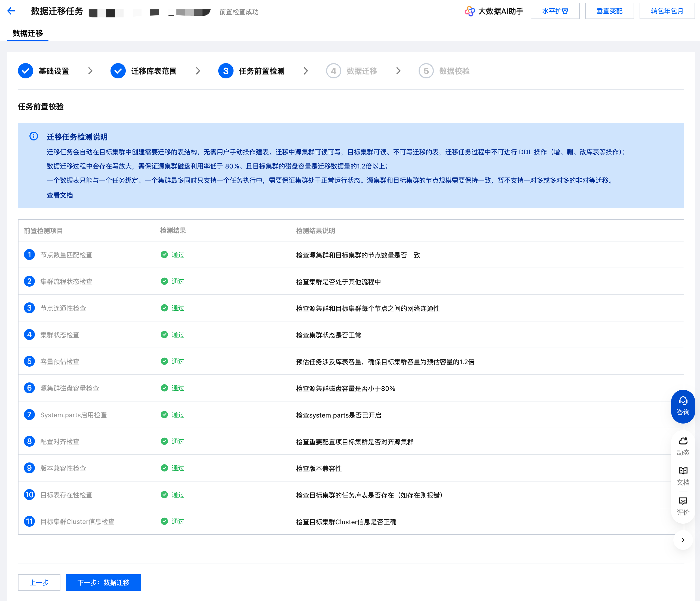Open the 查看文档 link
Image resolution: width=700 pixels, height=601 pixels.
[60, 195]
